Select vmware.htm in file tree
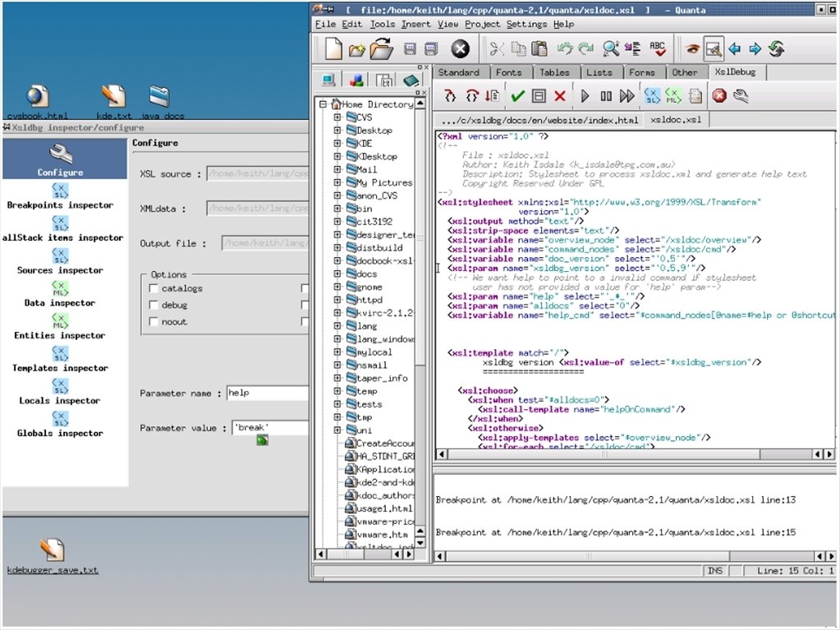Viewport: 840px width, 630px height. 382,534
